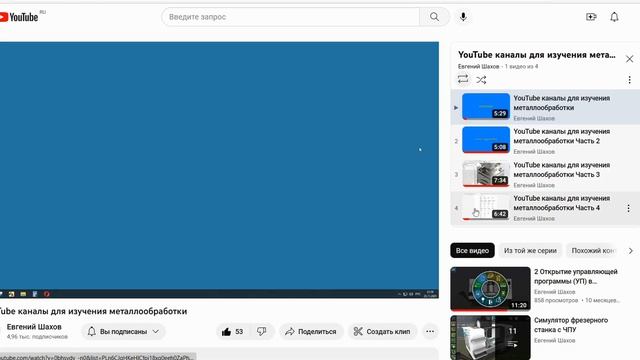Select the Все видео filter chip
Viewport: 640px width, 360px height.
point(472,251)
